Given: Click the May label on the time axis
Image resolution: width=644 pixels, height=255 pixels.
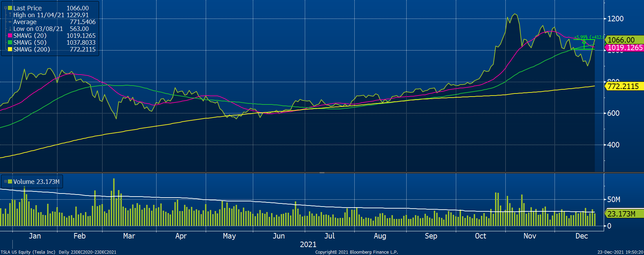Looking at the screenshot, I should point(229,236).
